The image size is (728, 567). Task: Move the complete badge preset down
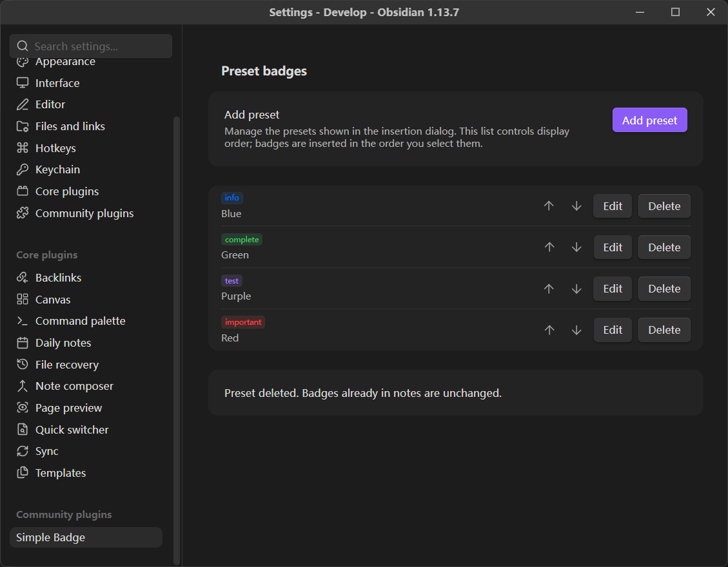point(576,247)
